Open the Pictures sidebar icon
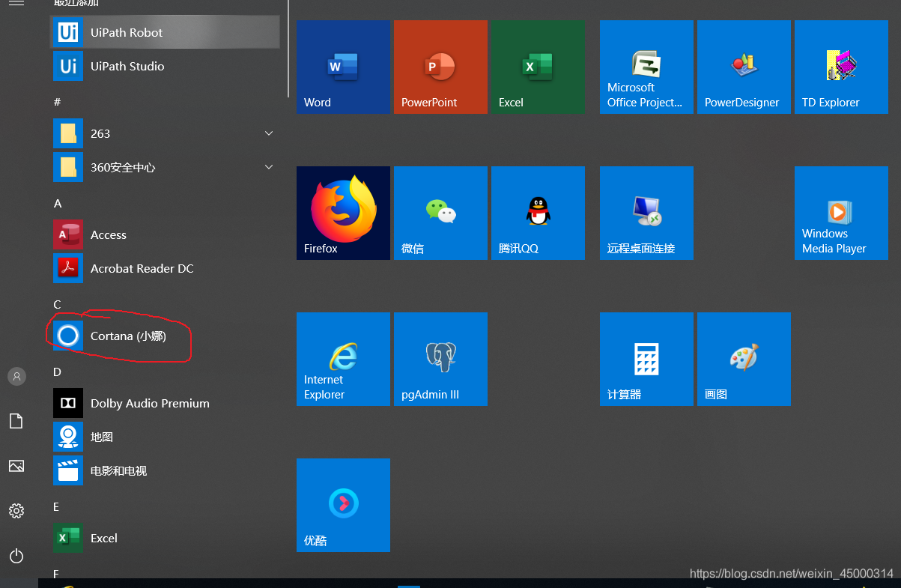Image resolution: width=901 pixels, height=588 pixels. tap(16, 466)
